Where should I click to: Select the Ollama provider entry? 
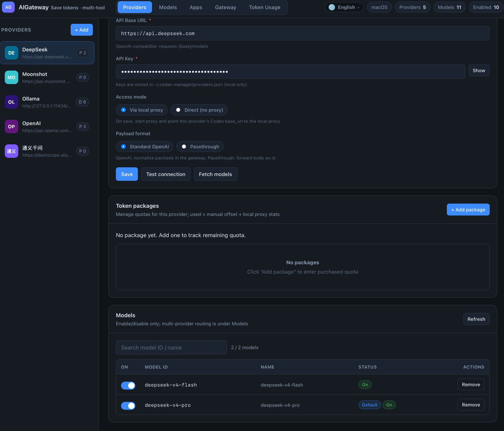pyautogui.click(x=47, y=102)
